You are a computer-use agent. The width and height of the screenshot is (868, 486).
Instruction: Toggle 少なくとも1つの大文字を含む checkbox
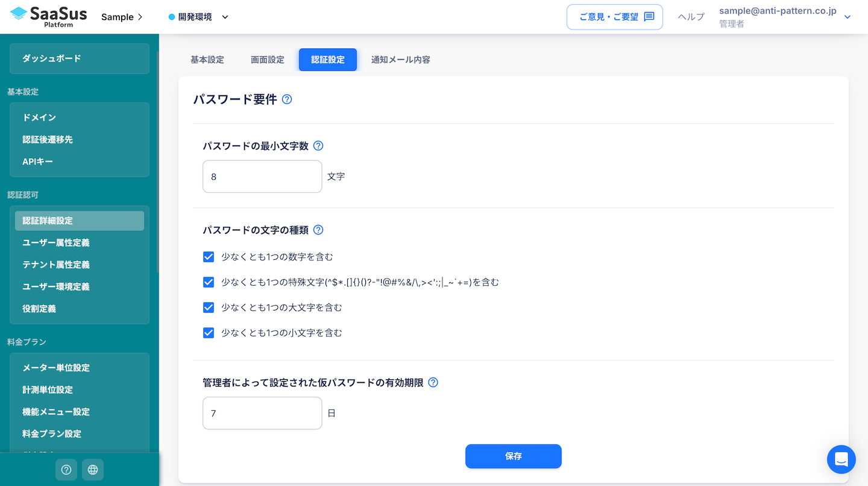click(x=209, y=308)
